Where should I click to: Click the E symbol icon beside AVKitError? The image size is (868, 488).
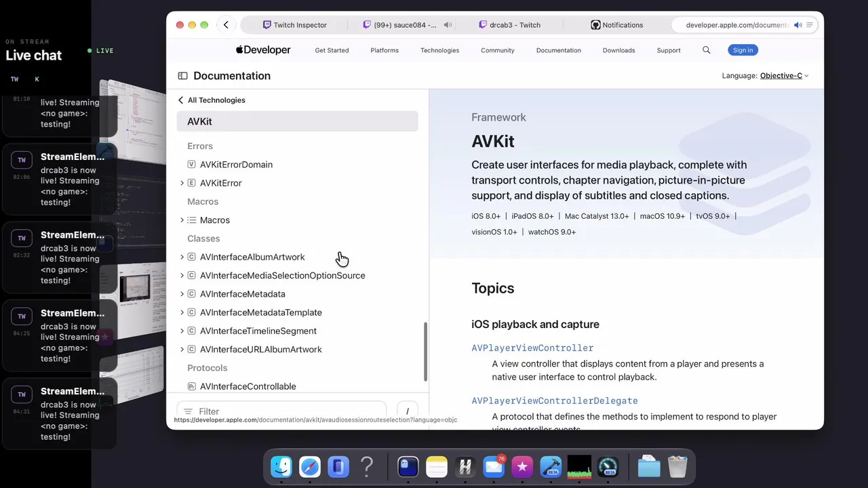point(191,183)
